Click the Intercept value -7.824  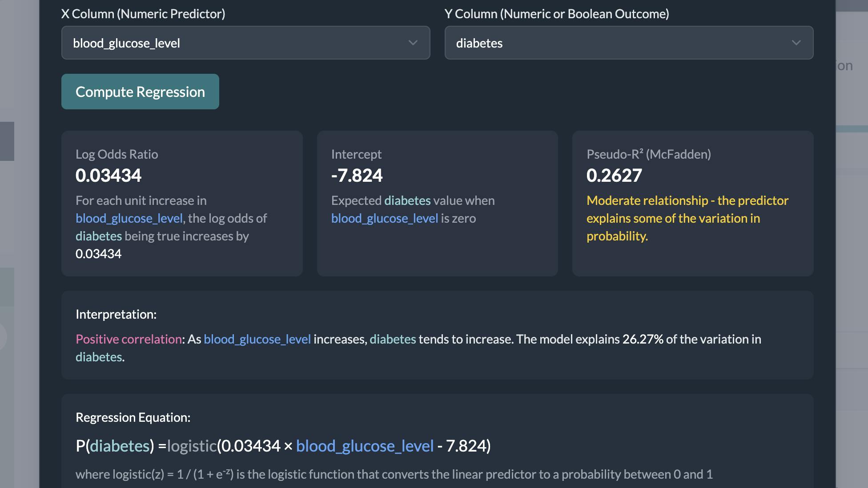point(357,176)
